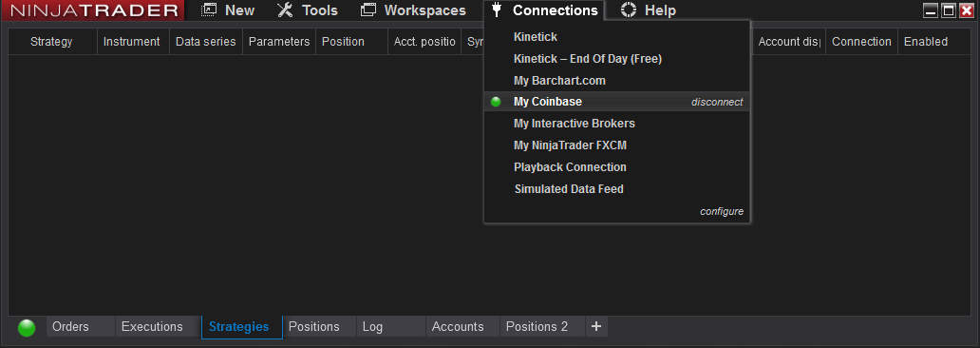Click the Account display column header
The width and height of the screenshot is (980, 348).
click(789, 41)
